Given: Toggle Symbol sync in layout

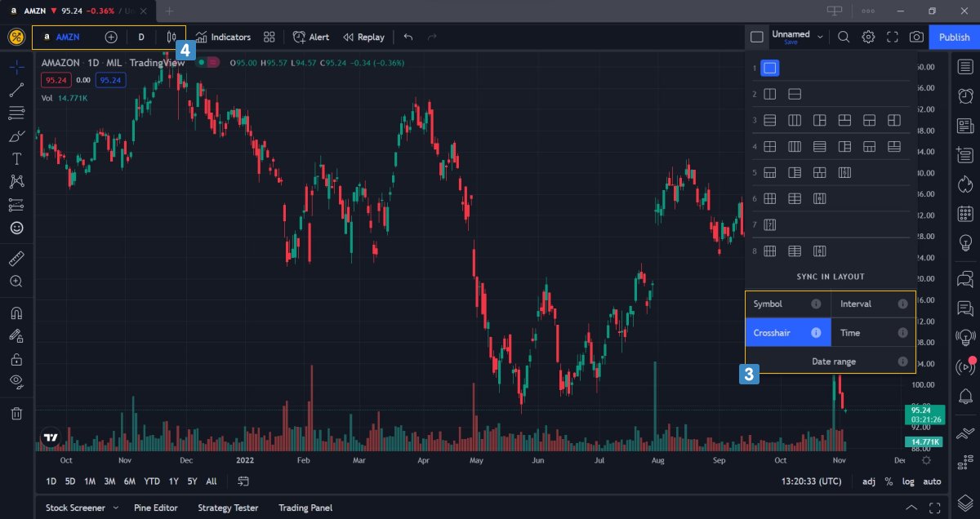Looking at the screenshot, I should coord(787,304).
